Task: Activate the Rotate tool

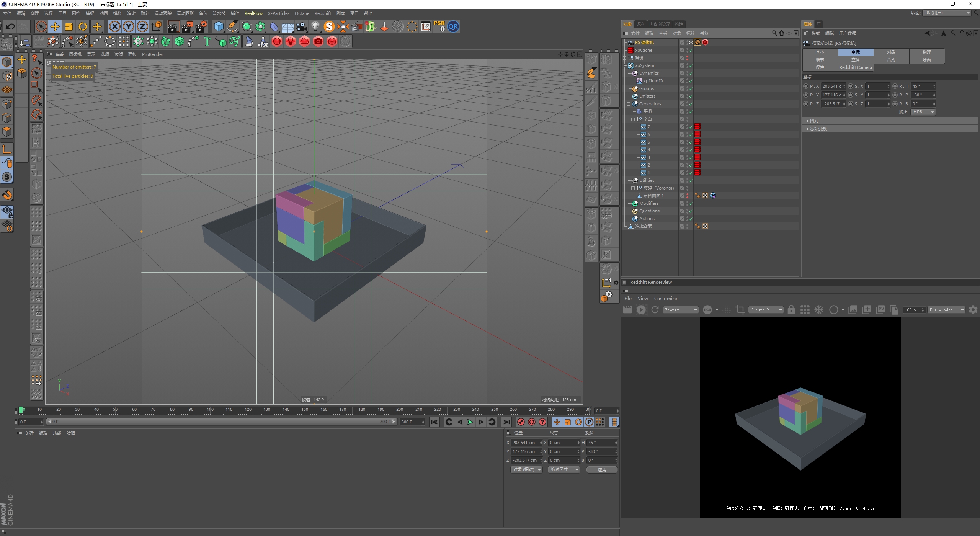Action: pos(83,26)
